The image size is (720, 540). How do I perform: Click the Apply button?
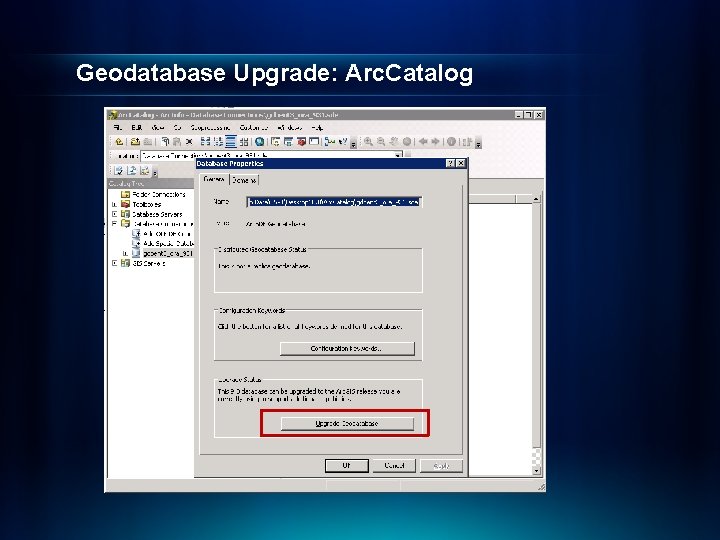click(441, 466)
